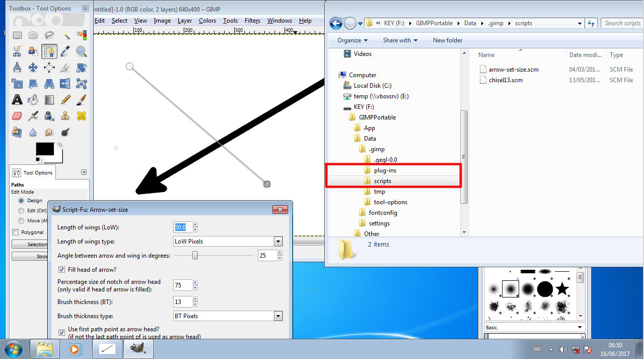Select the Free Select lasso tool
The width and height of the screenshot is (644, 359).
coord(49,35)
